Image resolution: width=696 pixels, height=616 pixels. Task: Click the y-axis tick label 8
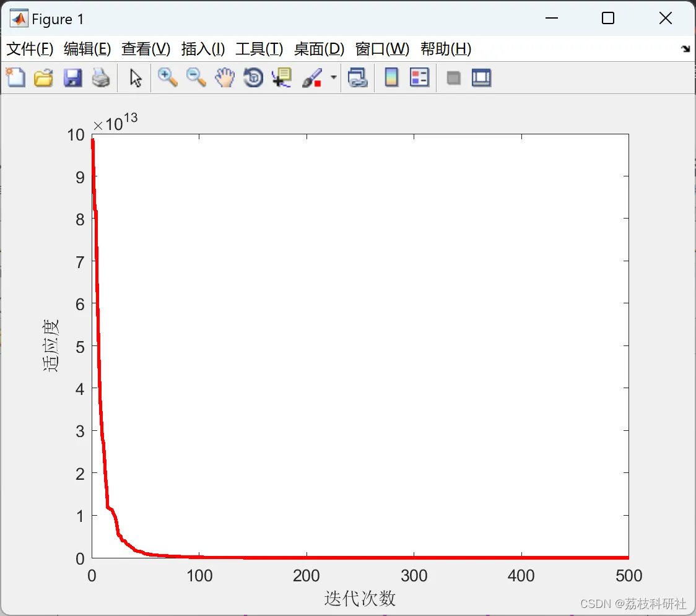coord(80,219)
